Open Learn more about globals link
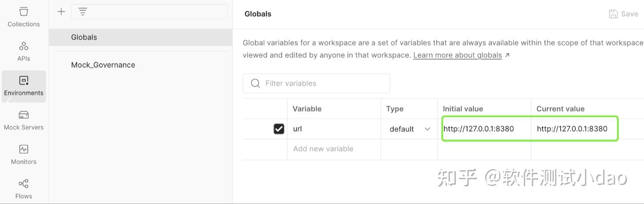This screenshot has width=644, height=204. click(x=458, y=55)
